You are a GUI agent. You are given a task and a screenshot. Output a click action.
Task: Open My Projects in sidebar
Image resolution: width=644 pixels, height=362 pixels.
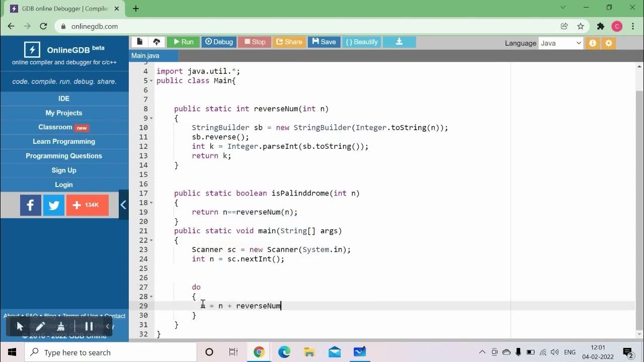pos(64,113)
